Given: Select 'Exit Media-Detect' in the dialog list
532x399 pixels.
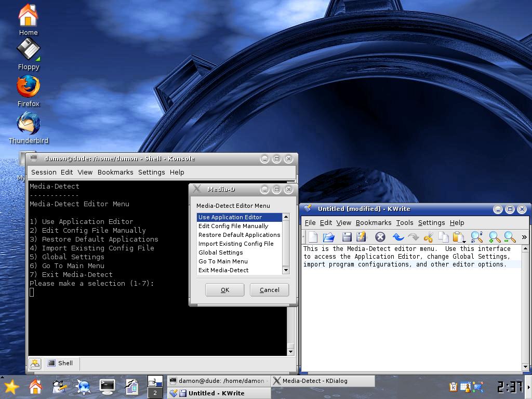Looking at the screenshot, I should (x=239, y=270).
